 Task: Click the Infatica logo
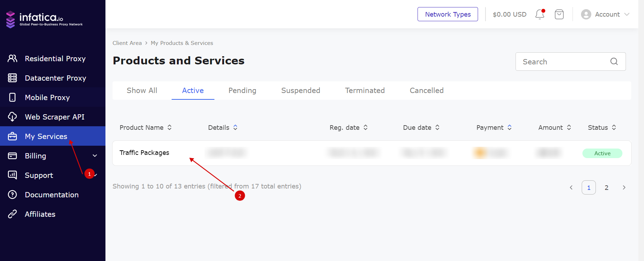tap(44, 19)
